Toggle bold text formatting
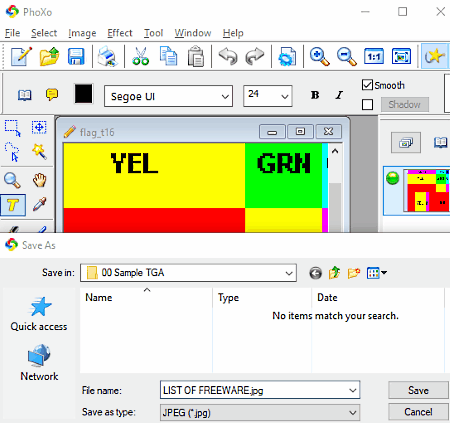450x423 pixels. 315,95
